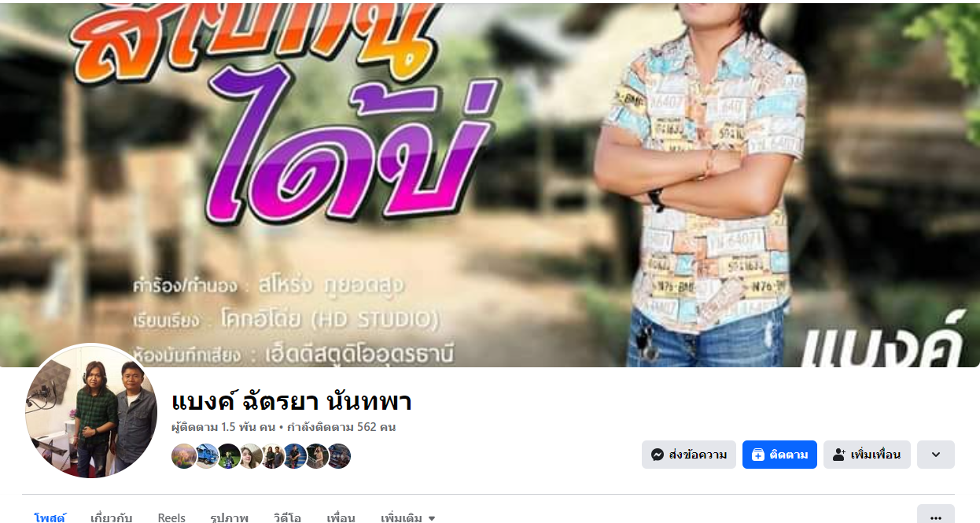Viewport: 980px width, 523px height.
Task: Click the ส่งข้อความ message button
Action: click(689, 455)
